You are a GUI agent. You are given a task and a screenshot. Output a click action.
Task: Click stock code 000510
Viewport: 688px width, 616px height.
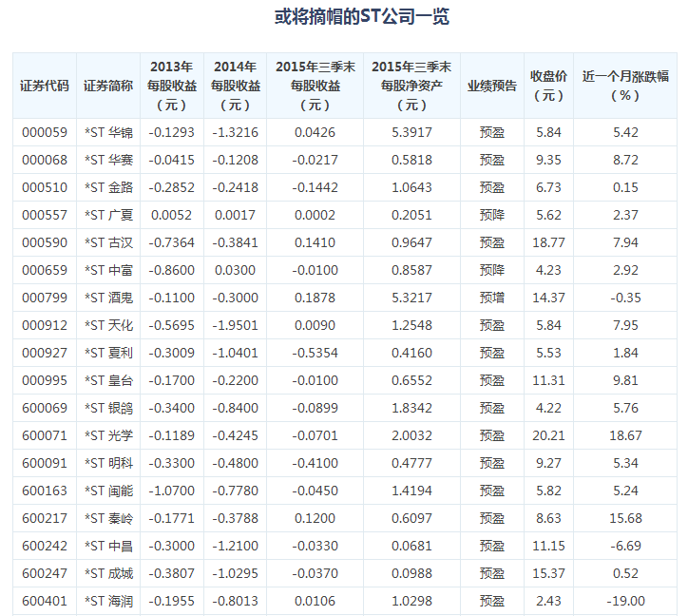coord(45,187)
